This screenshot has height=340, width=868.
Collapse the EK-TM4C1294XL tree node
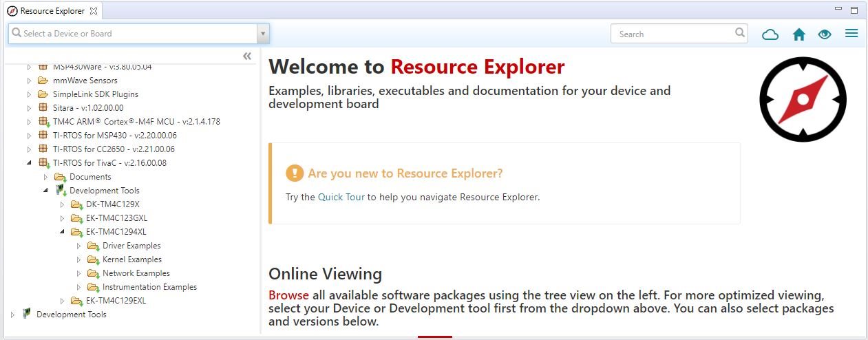[x=62, y=232]
